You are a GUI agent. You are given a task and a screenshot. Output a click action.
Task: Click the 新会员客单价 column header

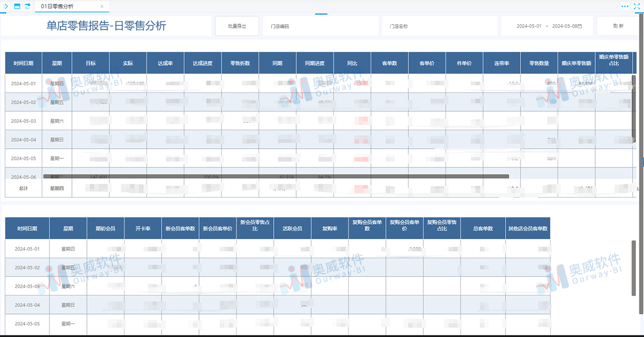[217, 228]
